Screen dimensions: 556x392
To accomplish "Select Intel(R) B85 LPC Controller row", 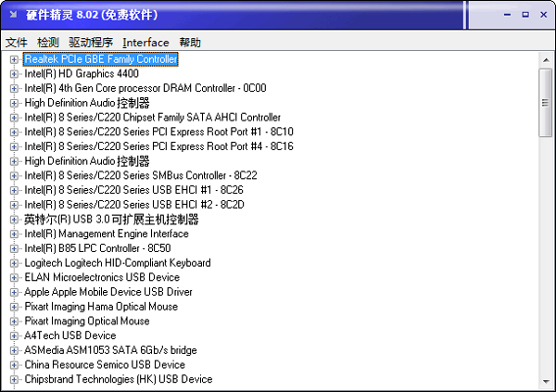I will coord(97,248).
